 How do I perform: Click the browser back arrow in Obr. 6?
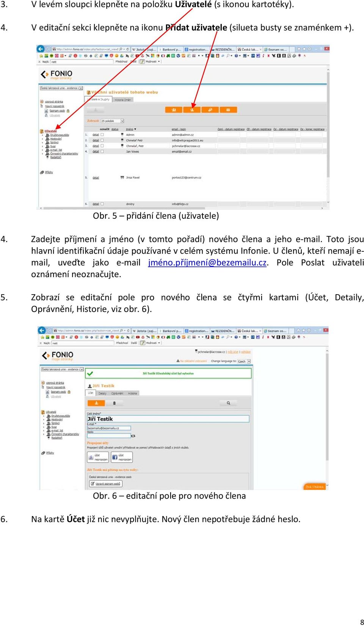coord(42,330)
